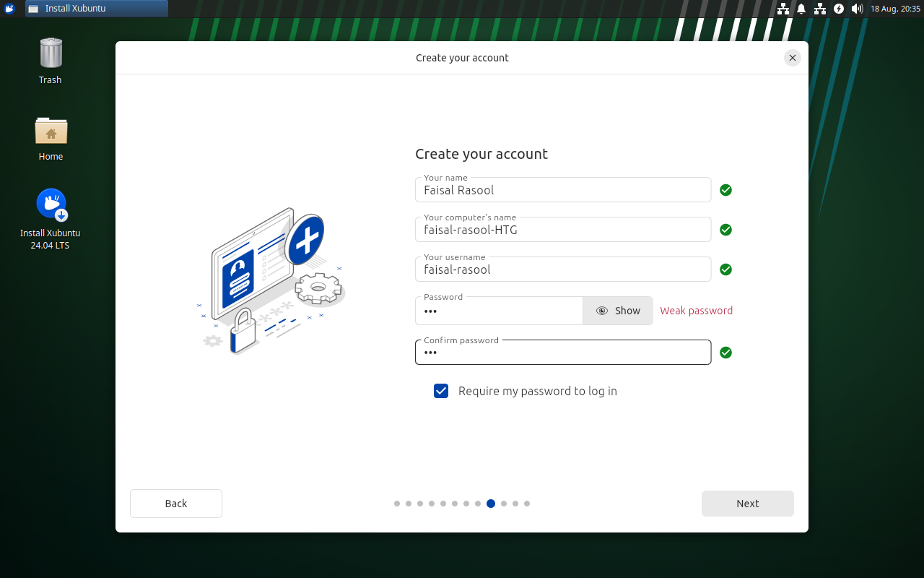Close the Create your account window
This screenshot has height=578, width=924.
tap(793, 58)
